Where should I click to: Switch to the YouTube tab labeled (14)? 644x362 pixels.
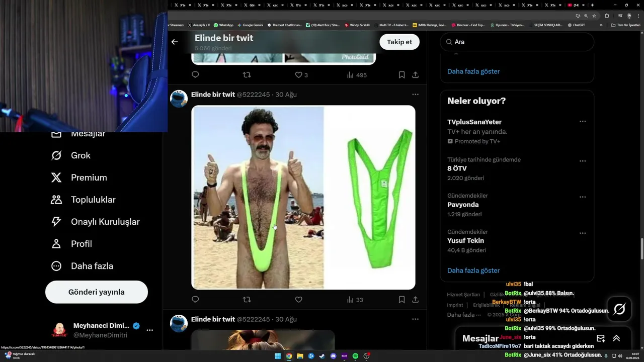(576, 5)
